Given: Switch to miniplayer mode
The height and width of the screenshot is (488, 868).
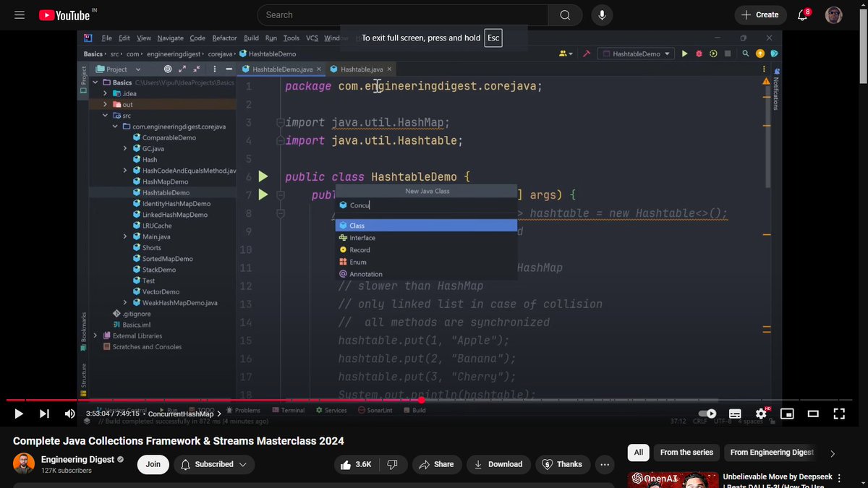Looking at the screenshot, I should pos(787,414).
